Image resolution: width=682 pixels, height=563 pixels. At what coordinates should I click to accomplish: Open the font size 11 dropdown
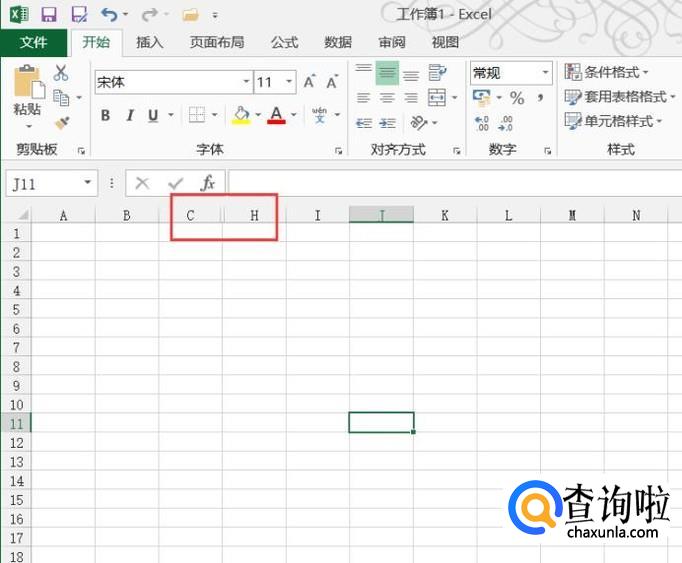coord(289,81)
